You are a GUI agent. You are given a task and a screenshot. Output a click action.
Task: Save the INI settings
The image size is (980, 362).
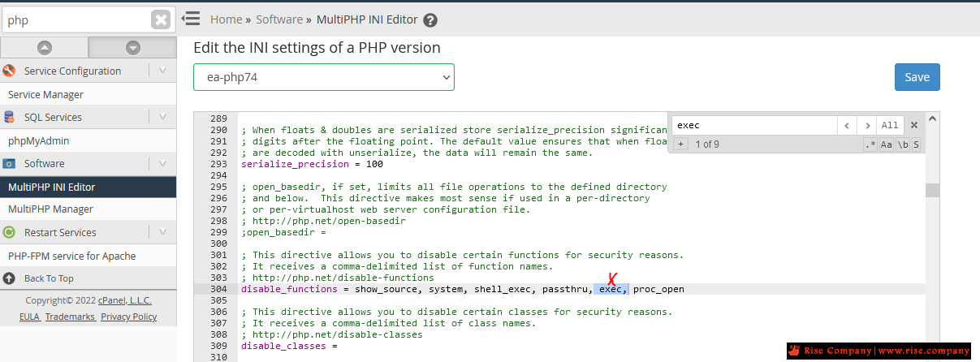pos(917,77)
